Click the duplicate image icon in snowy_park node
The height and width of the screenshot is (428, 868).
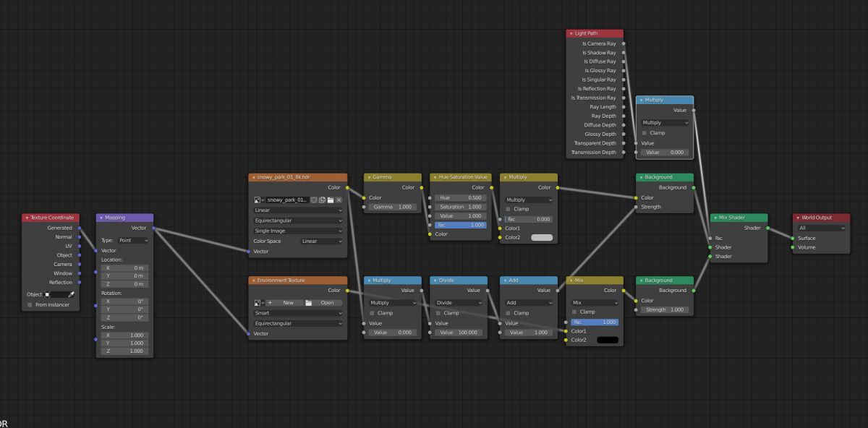click(x=322, y=200)
